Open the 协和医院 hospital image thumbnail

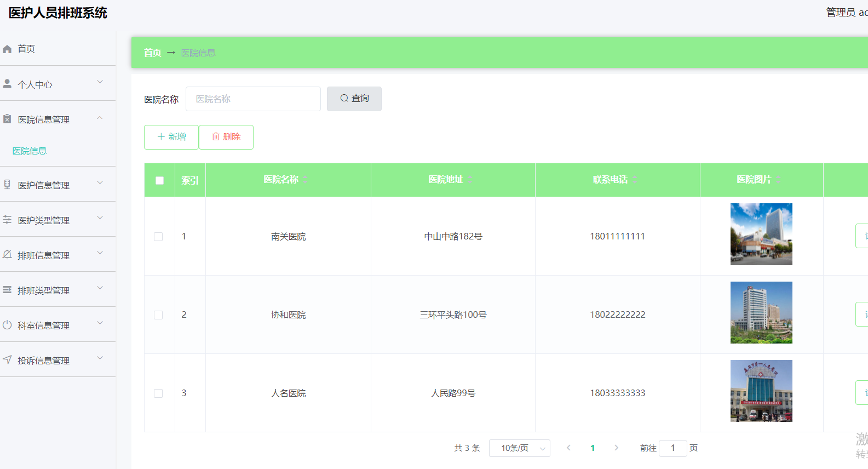click(761, 312)
